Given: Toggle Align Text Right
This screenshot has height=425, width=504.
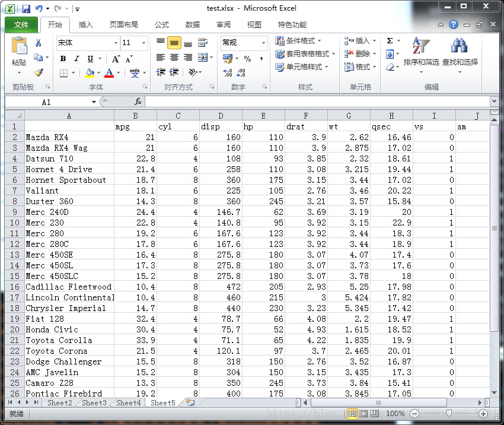Looking at the screenshot, I should [188, 58].
